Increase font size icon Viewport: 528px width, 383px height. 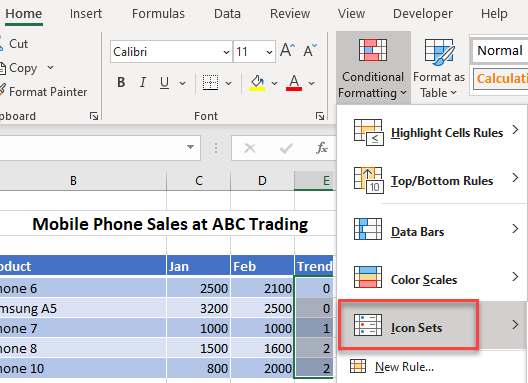[288, 51]
